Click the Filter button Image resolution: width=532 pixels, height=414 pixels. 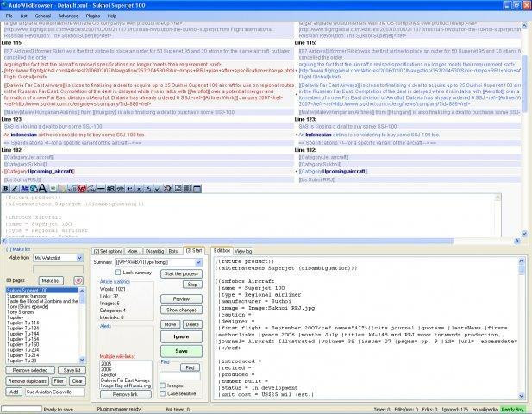(59, 381)
